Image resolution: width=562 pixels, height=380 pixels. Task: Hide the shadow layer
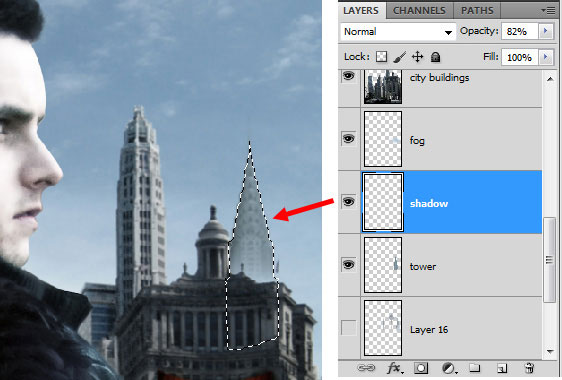(x=349, y=201)
